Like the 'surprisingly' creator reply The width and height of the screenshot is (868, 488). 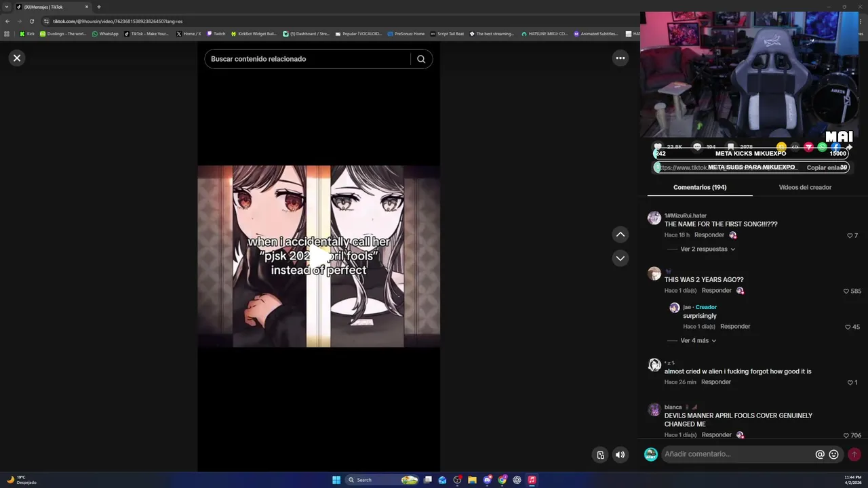(847, 327)
